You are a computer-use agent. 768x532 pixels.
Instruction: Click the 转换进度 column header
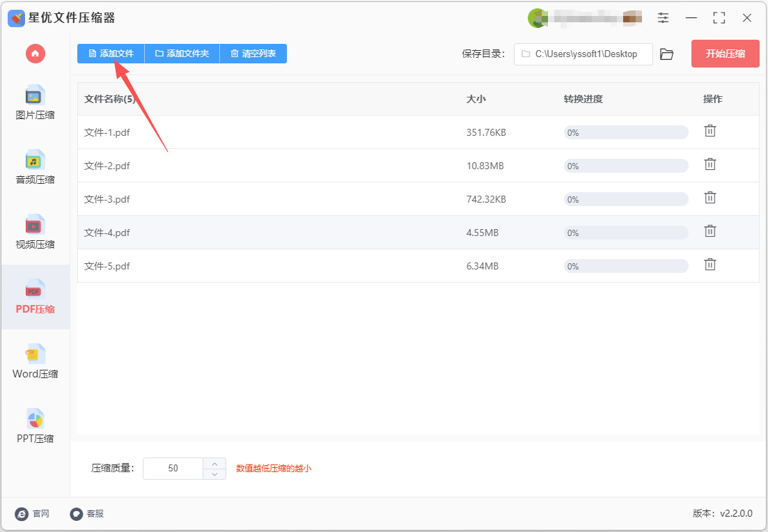pyautogui.click(x=583, y=99)
